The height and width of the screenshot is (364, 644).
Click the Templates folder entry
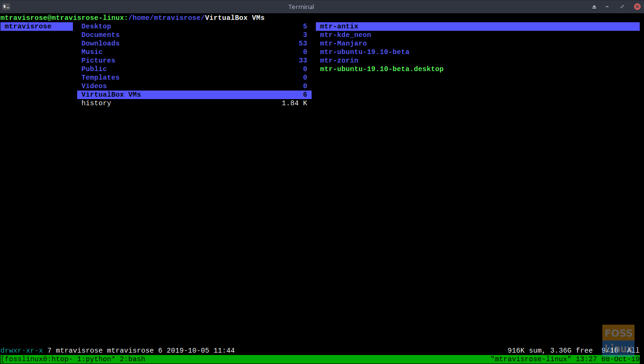pyautogui.click(x=100, y=78)
